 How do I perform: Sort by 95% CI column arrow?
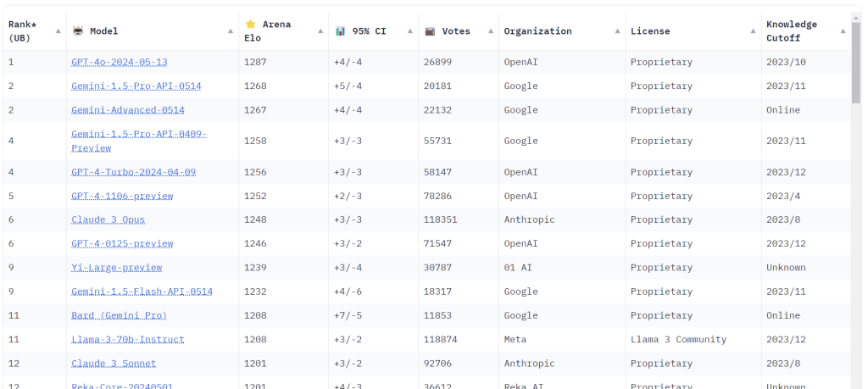pyautogui.click(x=409, y=31)
